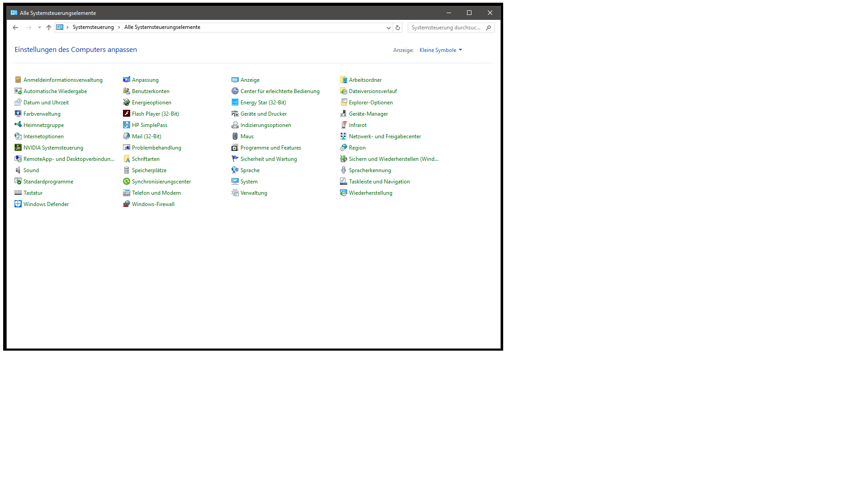Click the Windows-Firewall icon

[127, 204]
